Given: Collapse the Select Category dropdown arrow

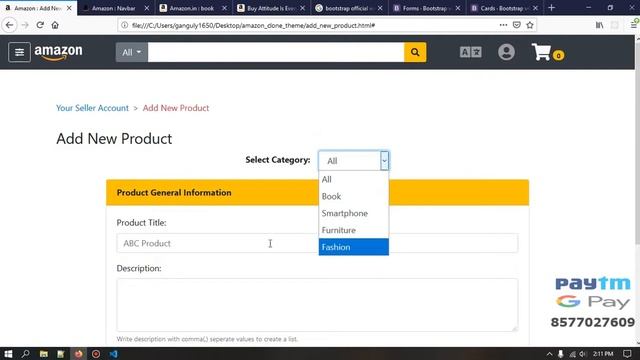Looking at the screenshot, I should point(384,160).
